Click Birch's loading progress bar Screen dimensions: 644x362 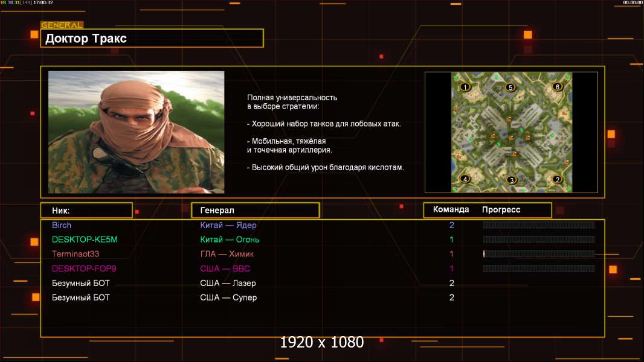click(x=539, y=224)
